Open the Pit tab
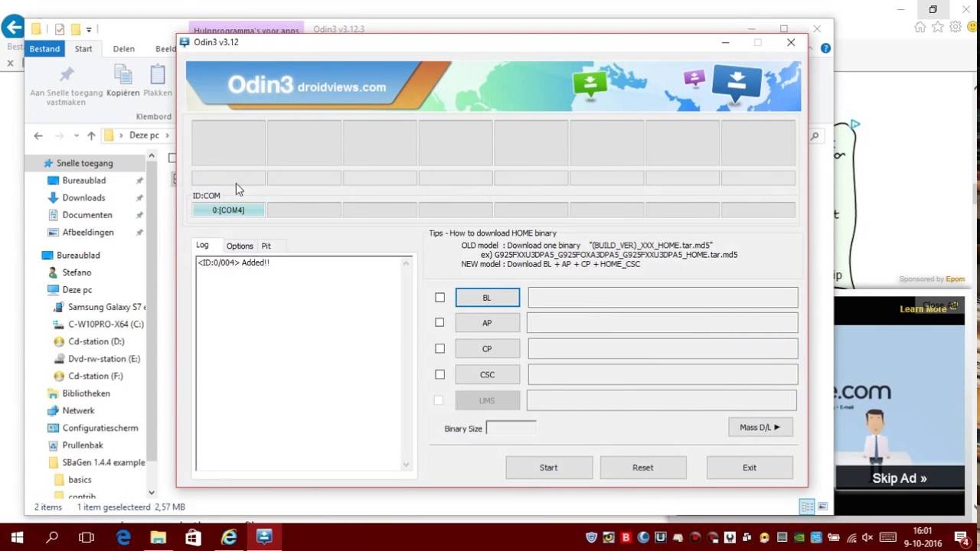 [266, 246]
